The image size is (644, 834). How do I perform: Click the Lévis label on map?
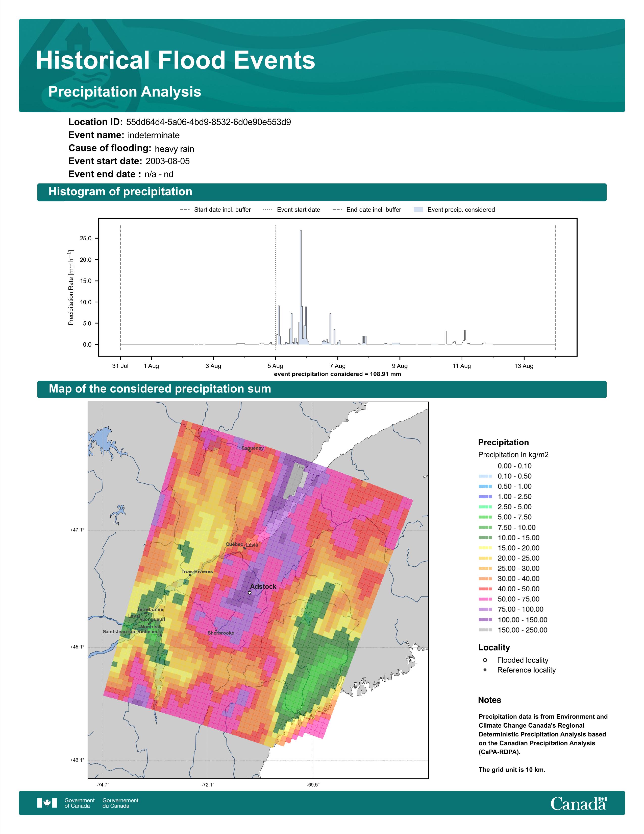coord(252,545)
